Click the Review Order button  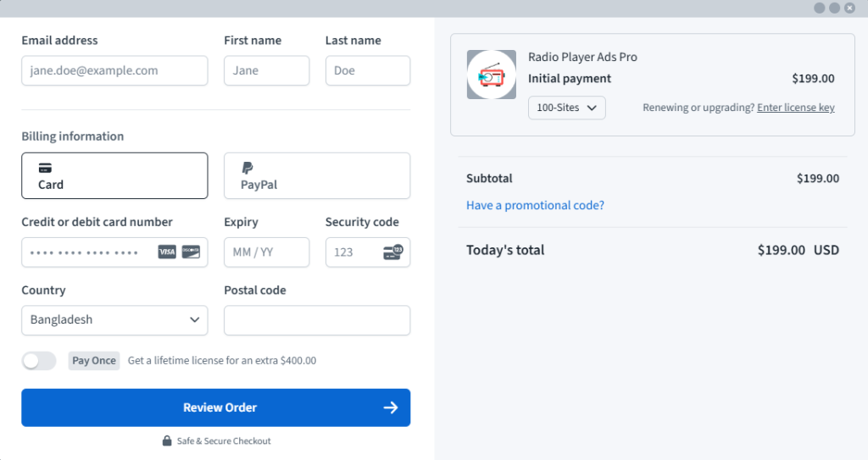pos(216,407)
